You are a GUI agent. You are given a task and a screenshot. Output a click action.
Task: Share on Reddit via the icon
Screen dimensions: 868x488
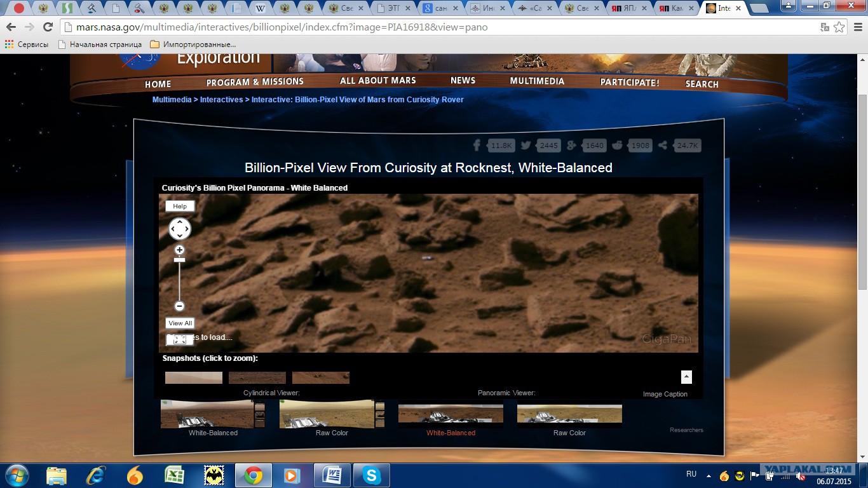click(x=617, y=146)
